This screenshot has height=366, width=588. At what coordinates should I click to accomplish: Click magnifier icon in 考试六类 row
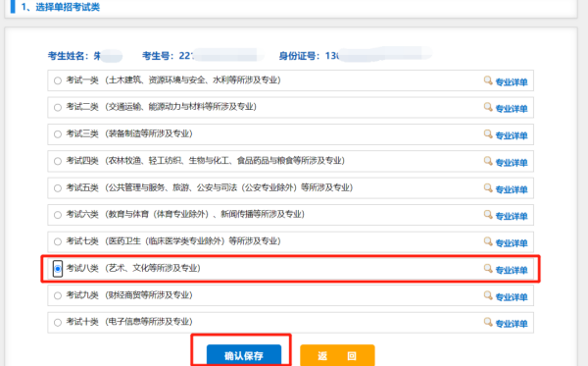click(x=488, y=214)
